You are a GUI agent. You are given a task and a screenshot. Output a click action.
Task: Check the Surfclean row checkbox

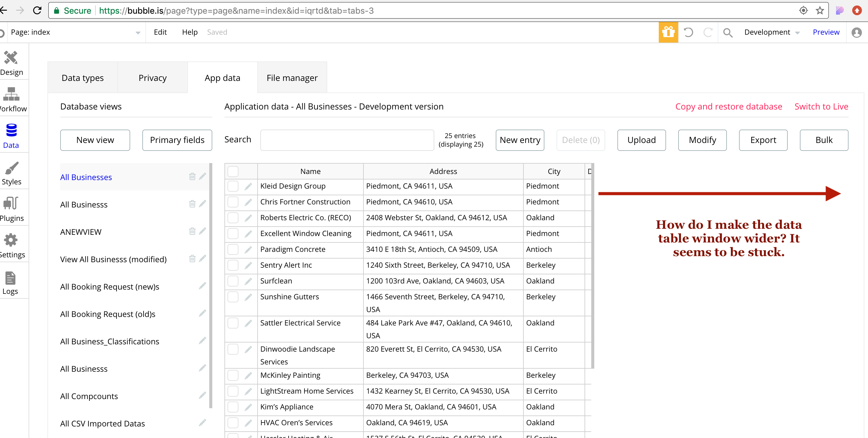[x=233, y=281]
